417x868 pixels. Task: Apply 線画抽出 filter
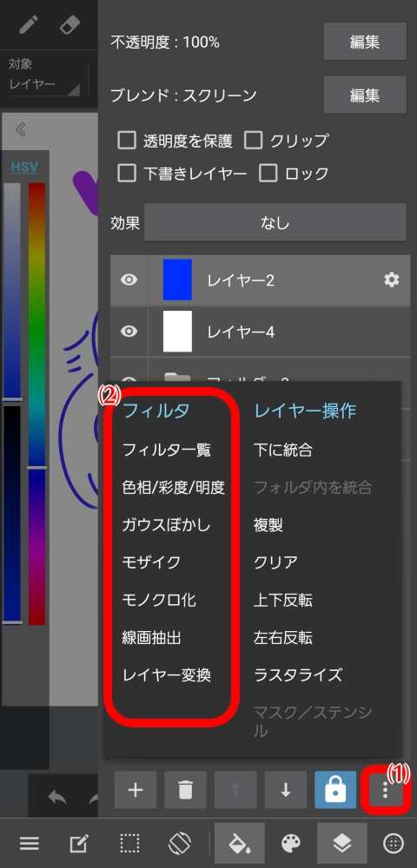coord(151,638)
